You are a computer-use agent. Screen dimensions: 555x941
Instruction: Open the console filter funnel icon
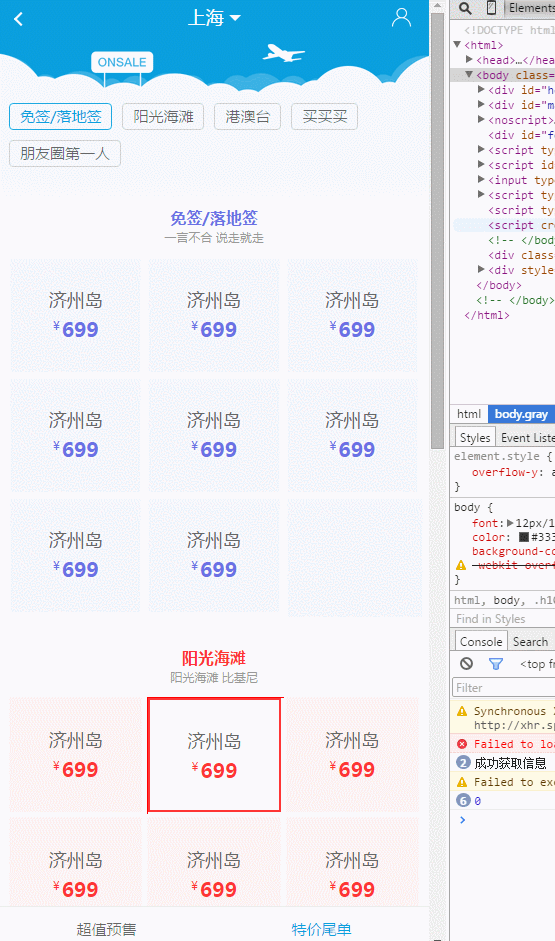(496, 664)
